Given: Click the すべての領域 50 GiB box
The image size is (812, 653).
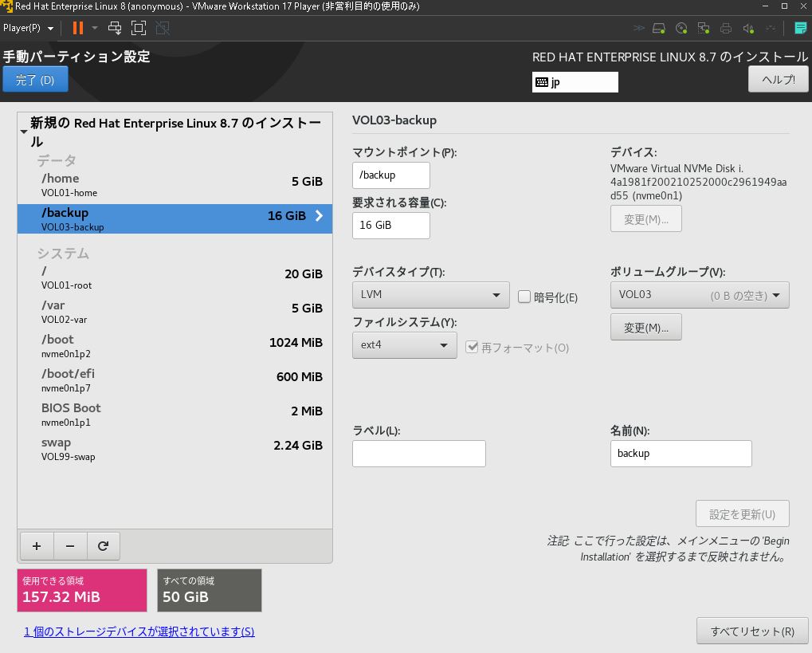Looking at the screenshot, I should [x=210, y=590].
